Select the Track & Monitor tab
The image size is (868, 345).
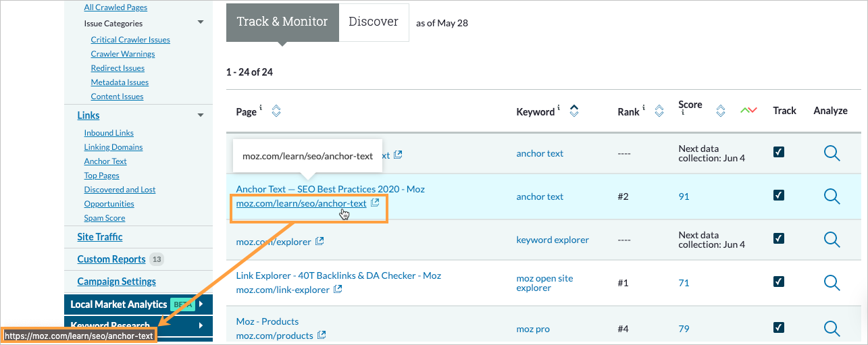coord(282,22)
